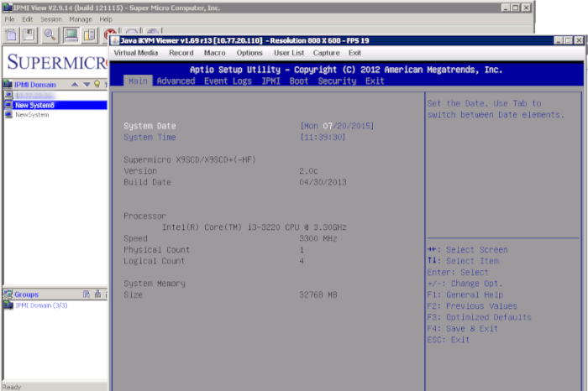Click the document icon in Groups header
This screenshot has height=391, width=588.
[86, 295]
